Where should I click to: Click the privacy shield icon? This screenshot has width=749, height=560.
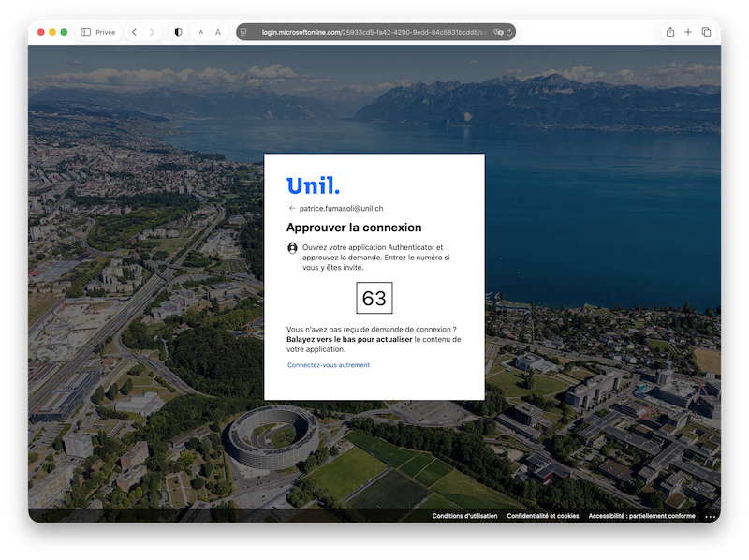tap(178, 32)
